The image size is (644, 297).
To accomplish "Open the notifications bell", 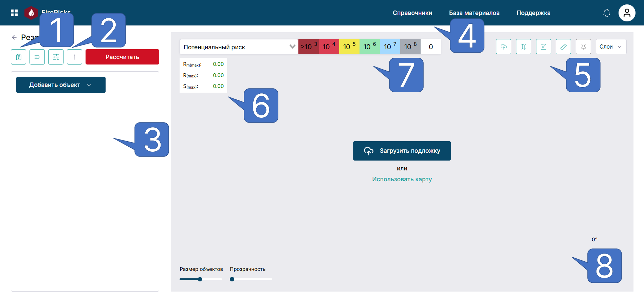I will [x=606, y=13].
